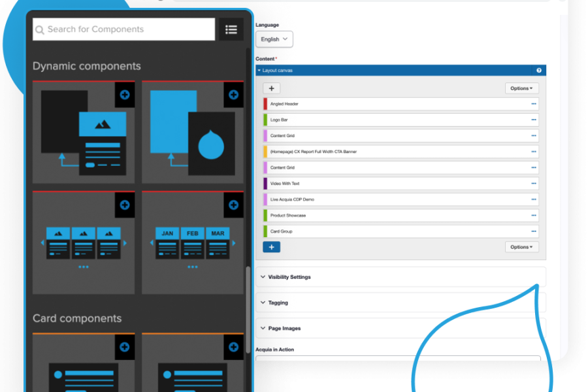This screenshot has width=588, height=392.
Task: Add the first Dynamic component via plus icon
Action: 124,95
